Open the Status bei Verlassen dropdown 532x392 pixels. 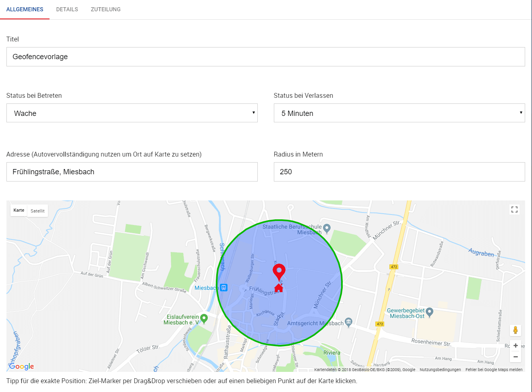click(x=399, y=113)
